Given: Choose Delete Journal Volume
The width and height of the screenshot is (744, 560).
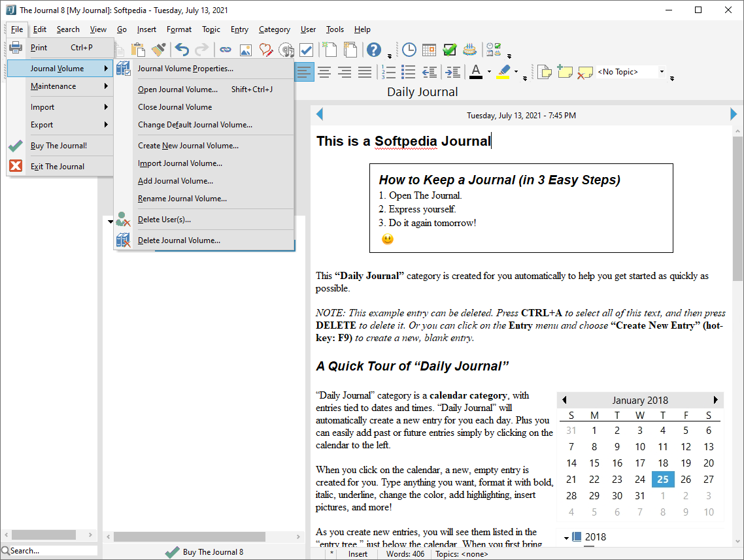Looking at the screenshot, I should 204,240.
